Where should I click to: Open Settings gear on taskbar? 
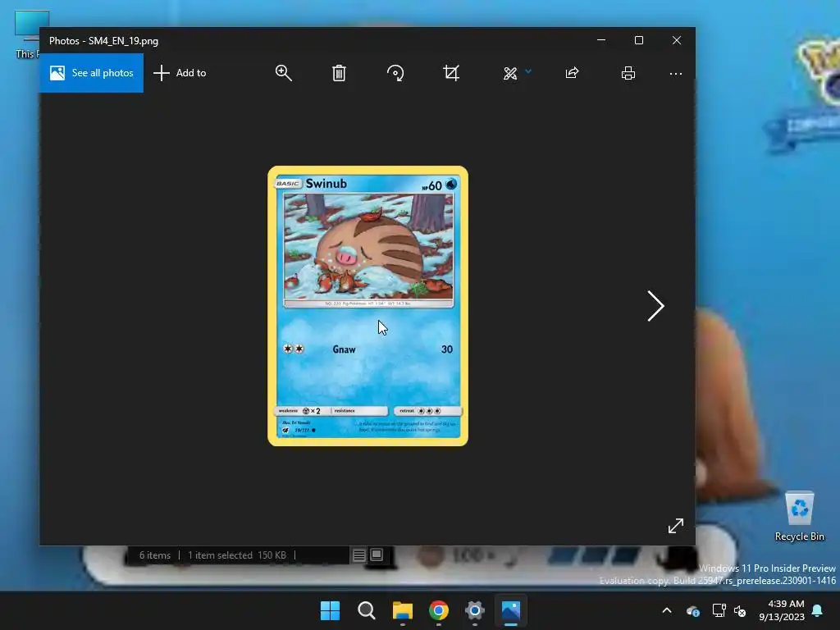click(475, 610)
